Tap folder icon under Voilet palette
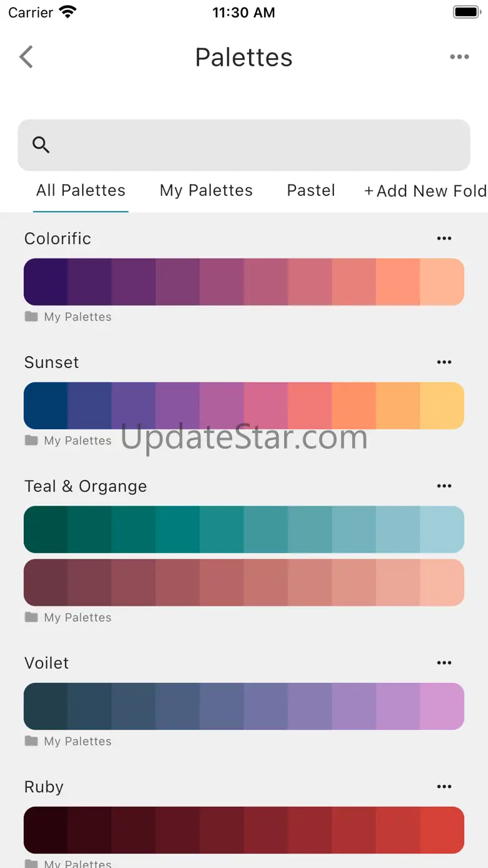 [x=31, y=741]
